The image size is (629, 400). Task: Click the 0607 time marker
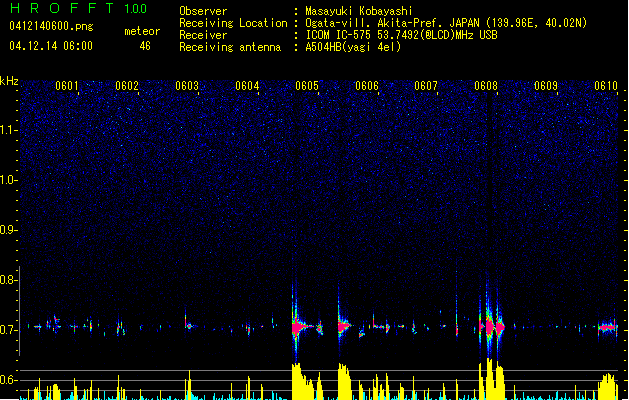[x=426, y=86]
